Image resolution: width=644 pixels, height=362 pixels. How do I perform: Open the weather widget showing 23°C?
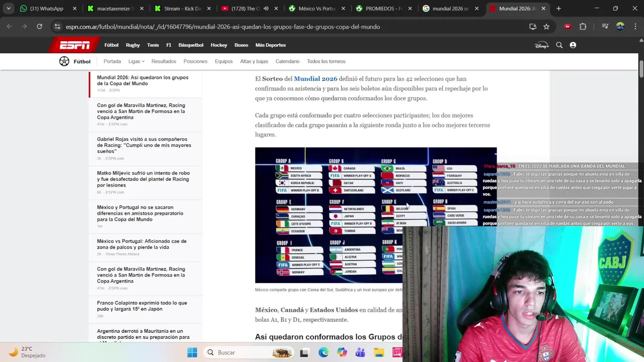coord(27,352)
